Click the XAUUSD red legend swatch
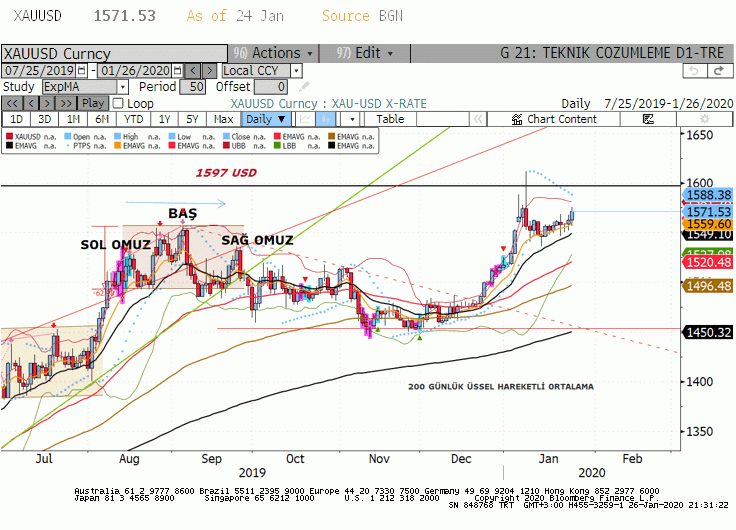 9,137
